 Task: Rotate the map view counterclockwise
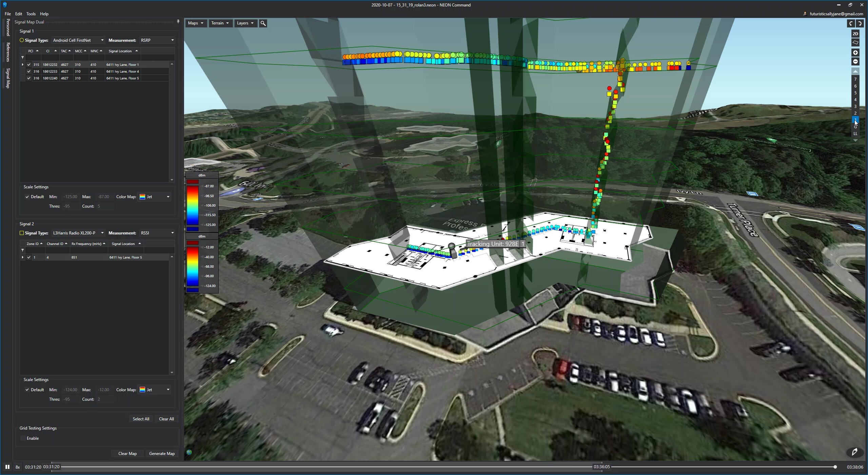click(x=851, y=23)
